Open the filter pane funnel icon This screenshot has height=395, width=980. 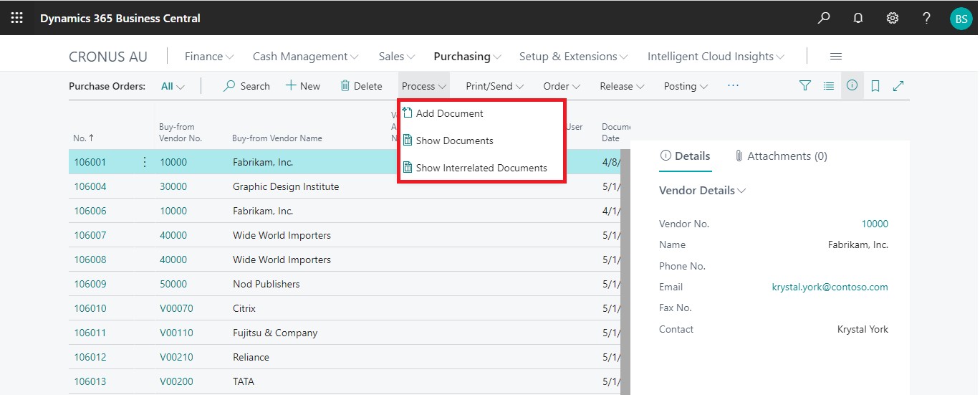pos(805,86)
